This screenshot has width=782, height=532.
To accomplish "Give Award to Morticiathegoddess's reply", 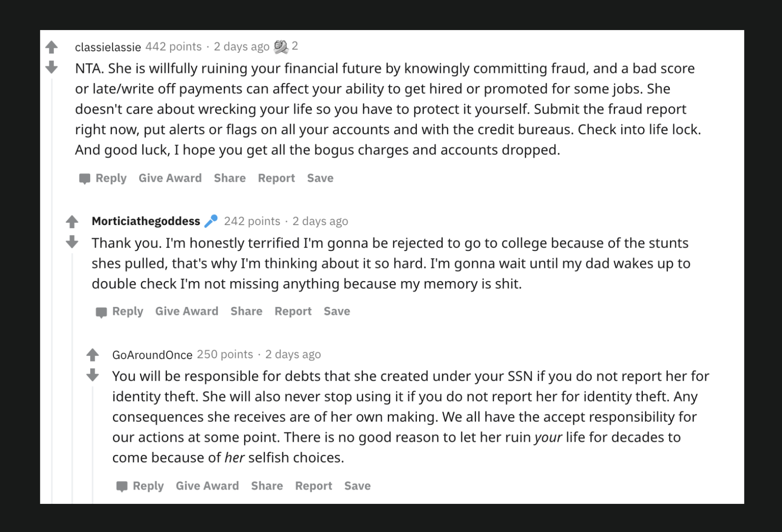I will [x=187, y=312].
